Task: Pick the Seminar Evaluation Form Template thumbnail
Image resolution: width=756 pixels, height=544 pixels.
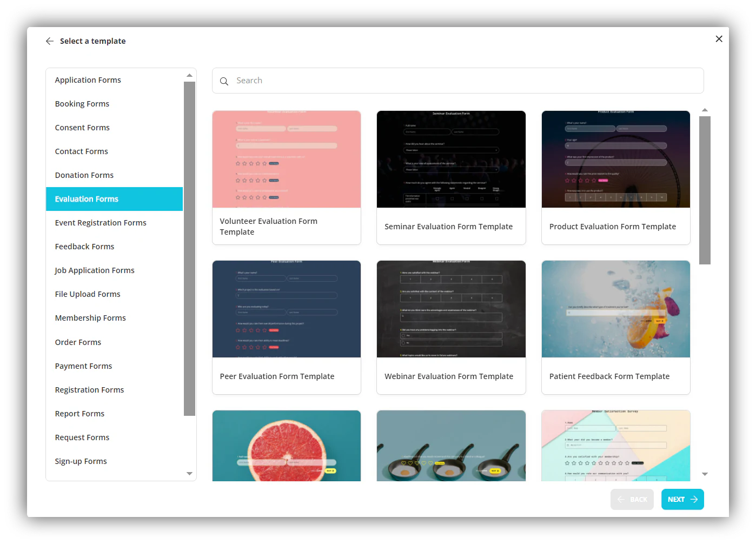Action: coord(451,160)
